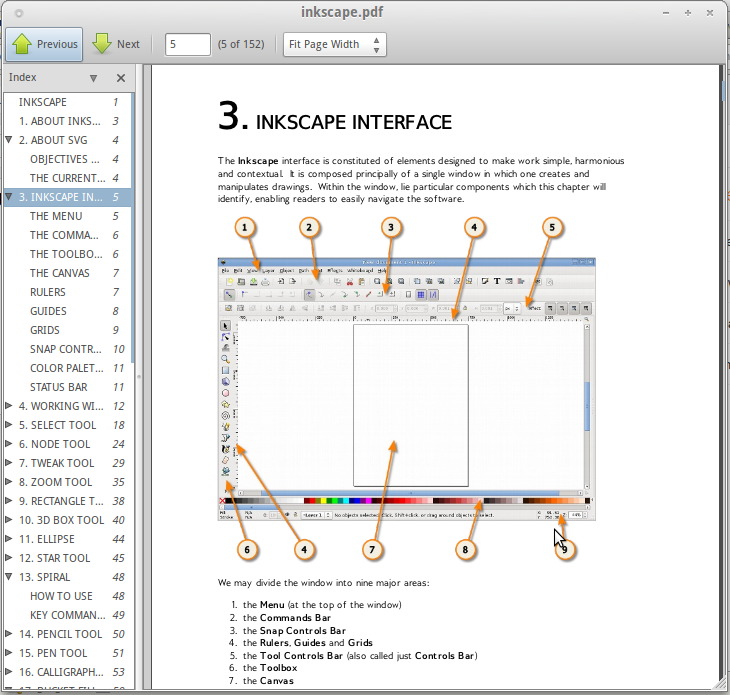730x695 pixels.
Task: Select the 9. RECTANGLE T... chapter
Action: [x=68, y=501]
